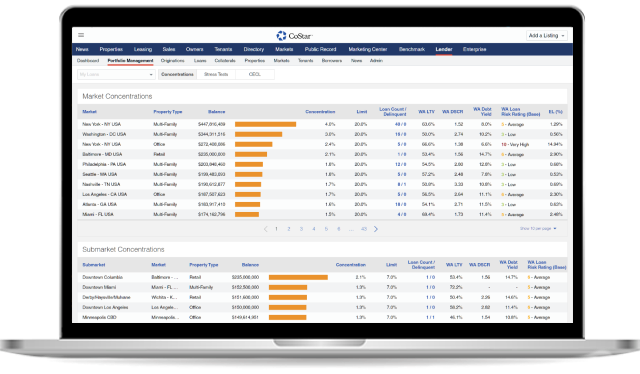Viewport: 640px width, 374px height.
Task: Open the Markets main tab
Action: click(x=284, y=49)
